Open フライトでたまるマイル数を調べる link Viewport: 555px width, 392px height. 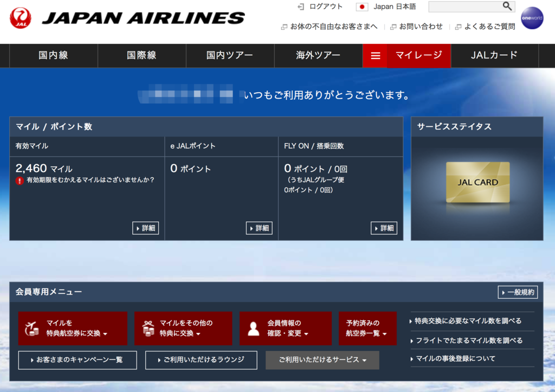point(469,340)
